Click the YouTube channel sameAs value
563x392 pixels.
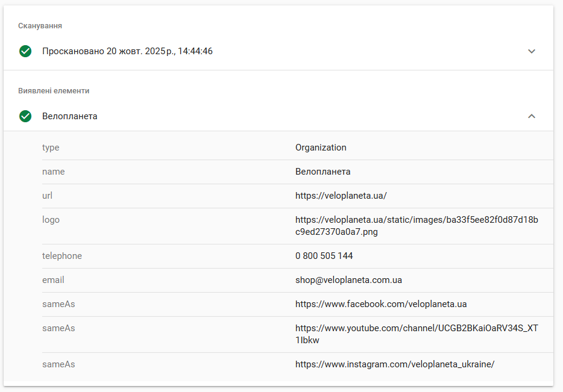click(417, 334)
